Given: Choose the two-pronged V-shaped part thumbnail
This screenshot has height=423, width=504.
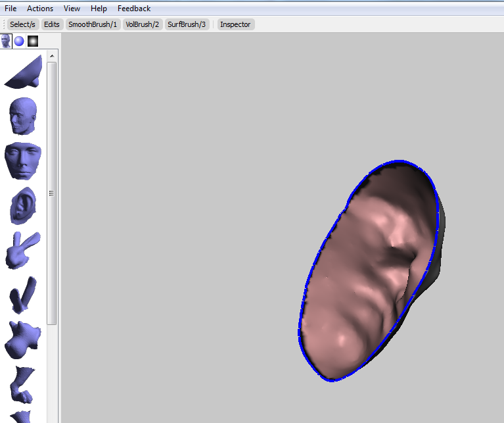Looking at the screenshot, I should click(23, 295).
